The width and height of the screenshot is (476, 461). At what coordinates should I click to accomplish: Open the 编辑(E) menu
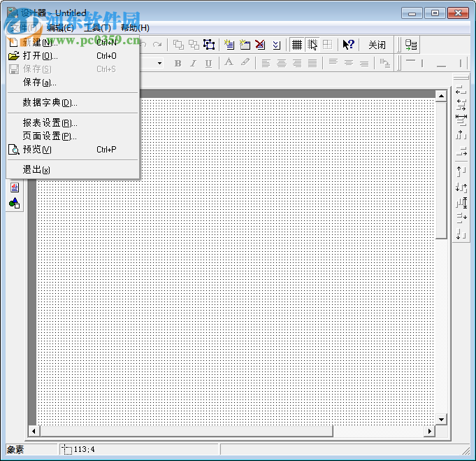tap(60, 28)
